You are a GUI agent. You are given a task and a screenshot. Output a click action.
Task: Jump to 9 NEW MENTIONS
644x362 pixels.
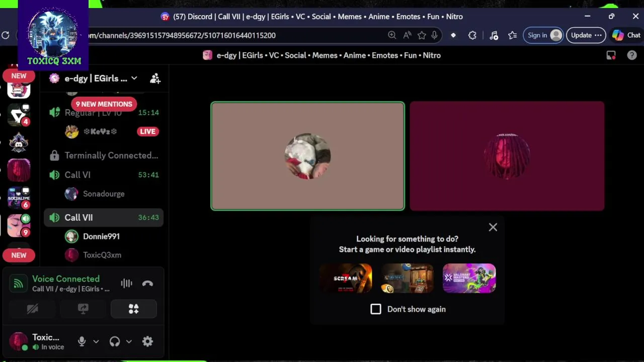pos(104,104)
